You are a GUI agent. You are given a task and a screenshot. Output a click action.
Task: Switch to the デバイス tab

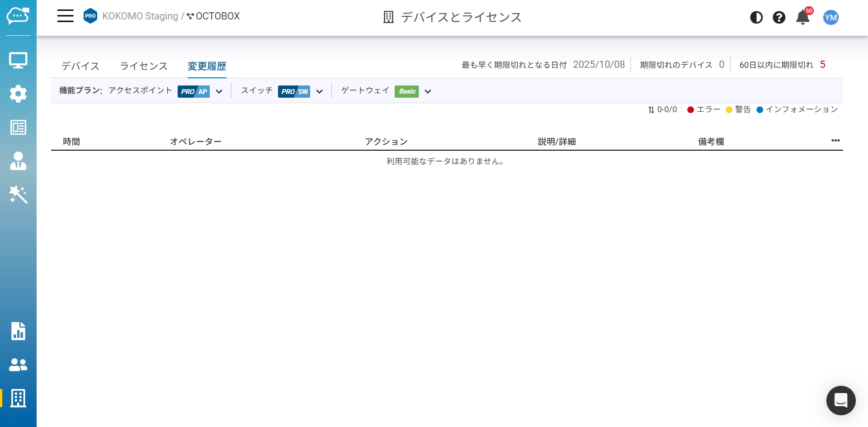[x=80, y=66]
